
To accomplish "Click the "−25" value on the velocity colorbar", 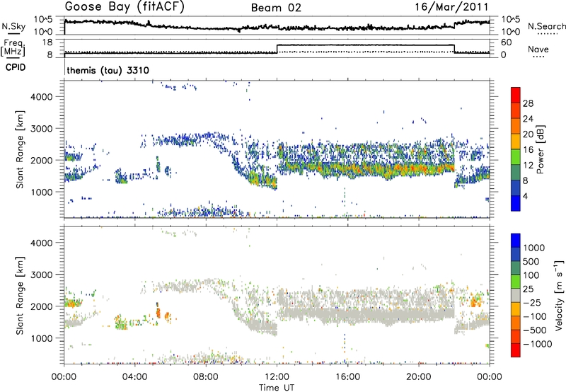I will (x=531, y=303).
